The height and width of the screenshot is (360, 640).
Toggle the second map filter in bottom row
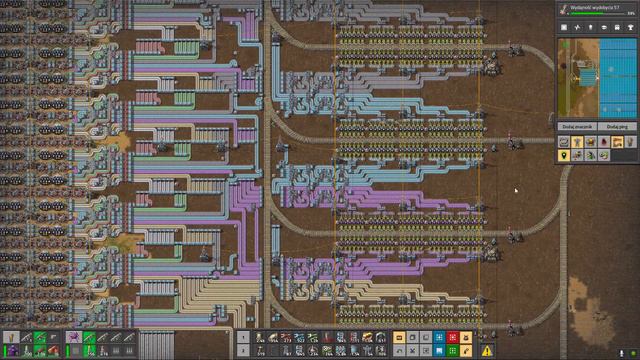(x=577, y=155)
